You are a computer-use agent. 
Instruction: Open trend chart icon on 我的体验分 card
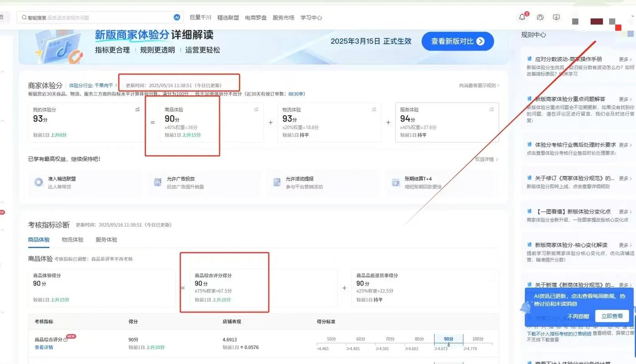137,110
